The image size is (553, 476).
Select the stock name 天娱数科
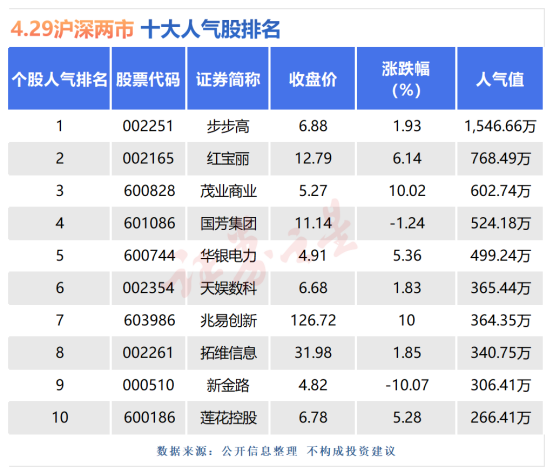coord(228,288)
